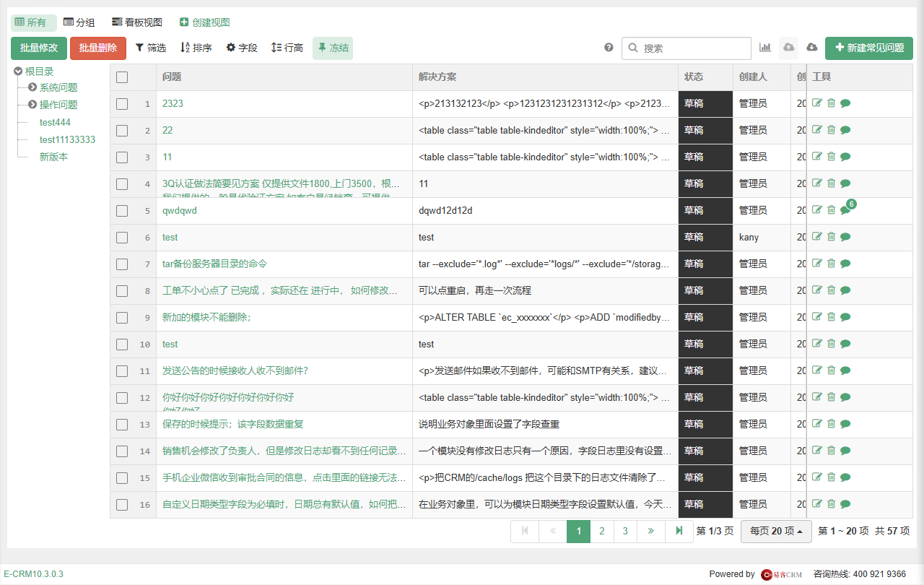This screenshot has width=924, height=585.
Task: Go to page 3
Action: [x=625, y=531]
